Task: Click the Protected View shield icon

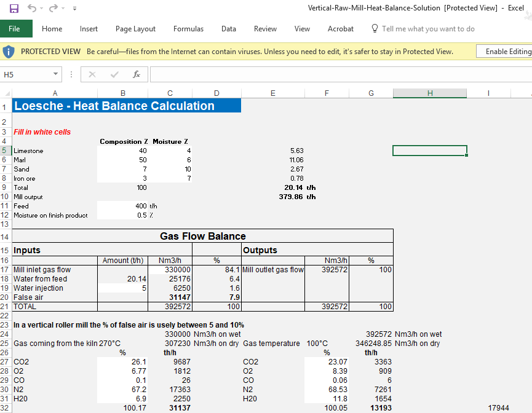Action: (x=9, y=52)
